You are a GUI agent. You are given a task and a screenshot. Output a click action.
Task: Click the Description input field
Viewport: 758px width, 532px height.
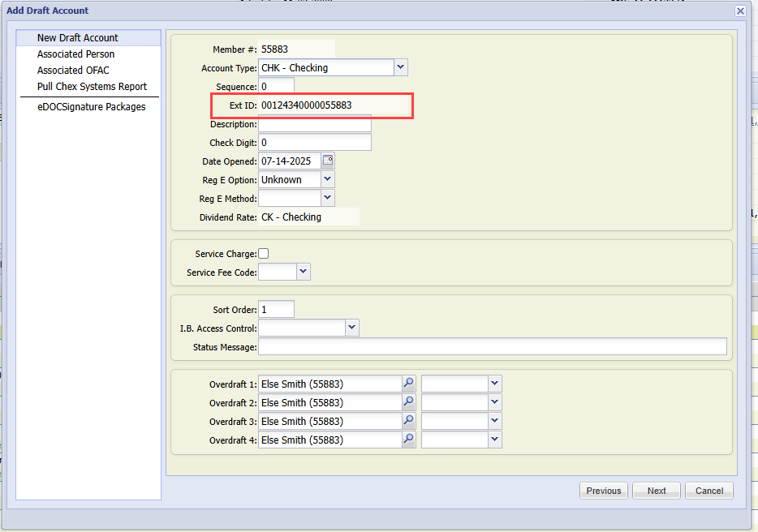point(314,123)
